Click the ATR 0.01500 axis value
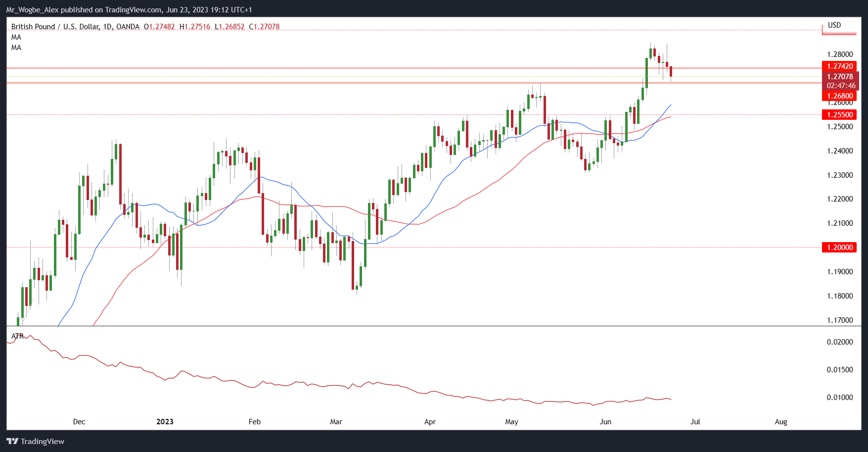868x452 pixels. point(840,370)
